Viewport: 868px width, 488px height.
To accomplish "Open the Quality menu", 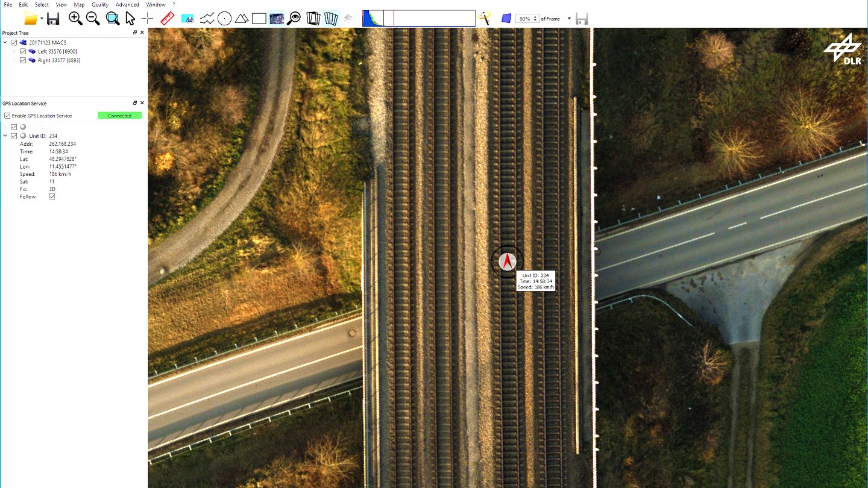I will point(100,5).
